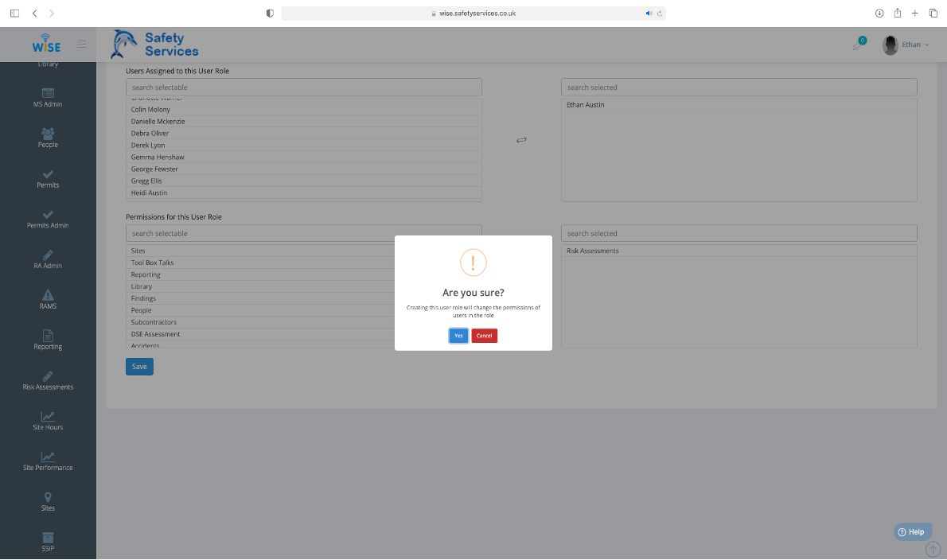Open People section in sidebar

click(x=48, y=138)
